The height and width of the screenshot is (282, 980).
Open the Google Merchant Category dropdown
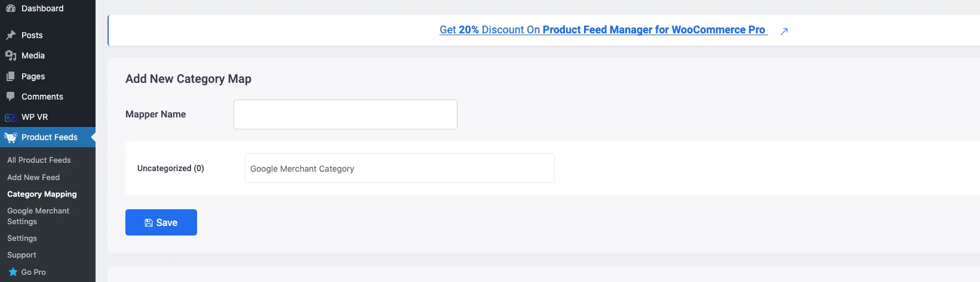tap(400, 168)
